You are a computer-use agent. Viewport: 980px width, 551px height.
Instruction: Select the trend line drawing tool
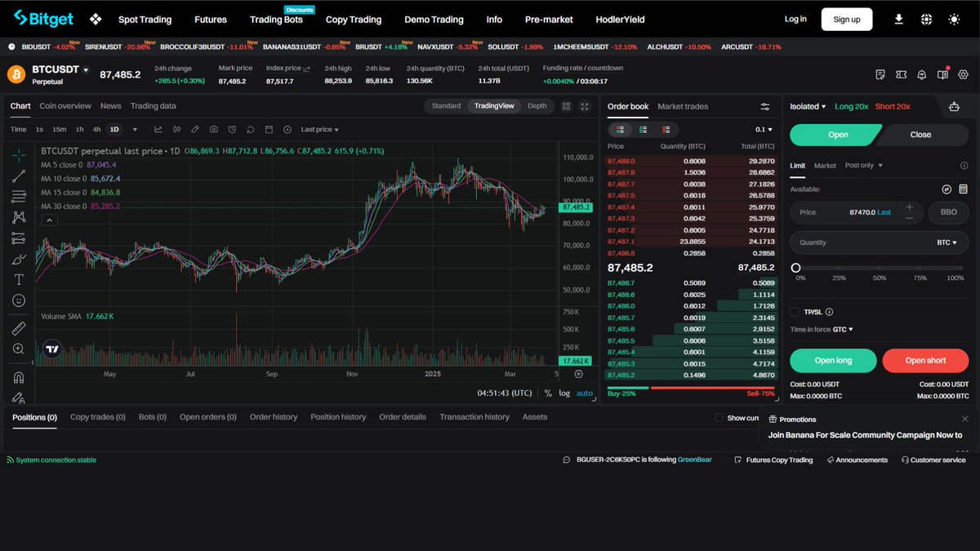tap(19, 176)
